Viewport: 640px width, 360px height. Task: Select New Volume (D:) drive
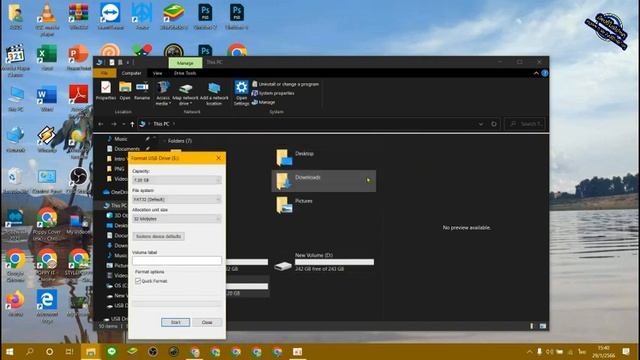pyautogui.click(x=324, y=262)
